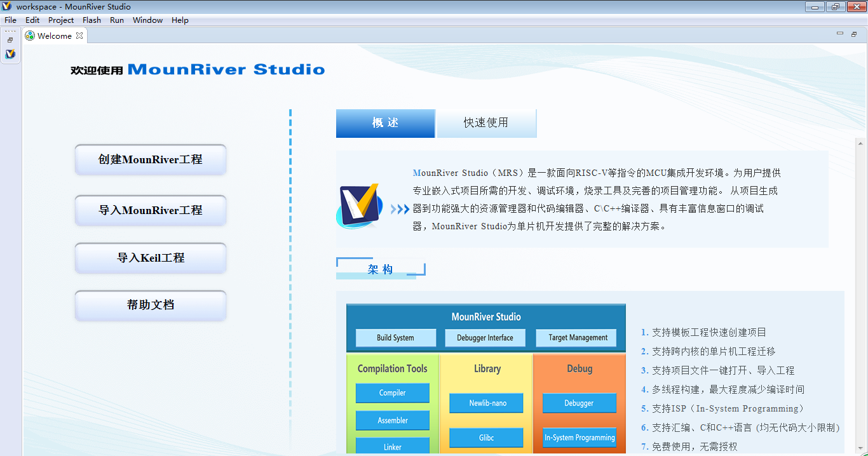The height and width of the screenshot is (456, 868).
Task: Click the MounRiver icon in left sidebar
Action: tap(10, 54)
